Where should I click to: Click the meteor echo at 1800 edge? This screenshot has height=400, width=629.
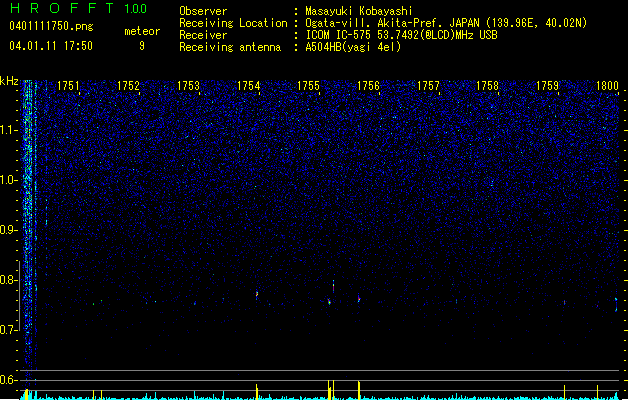coord(616,305)
